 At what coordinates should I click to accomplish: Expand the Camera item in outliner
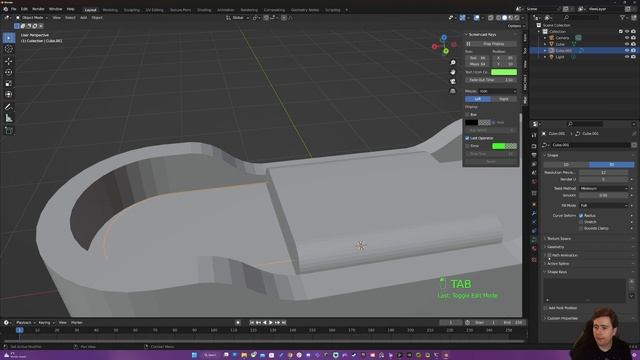[545, 38]
